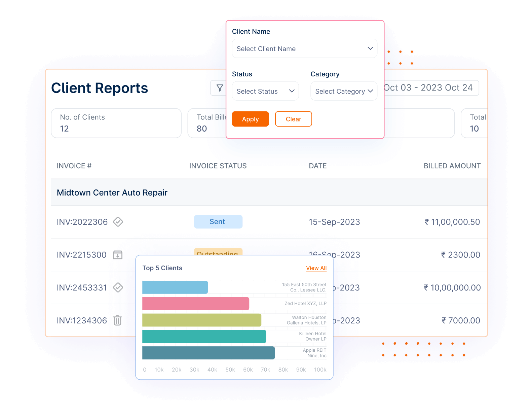Select the dark blue Apple REIT Nine bar
The image size is (532, 417).
(x=208, y=353)
